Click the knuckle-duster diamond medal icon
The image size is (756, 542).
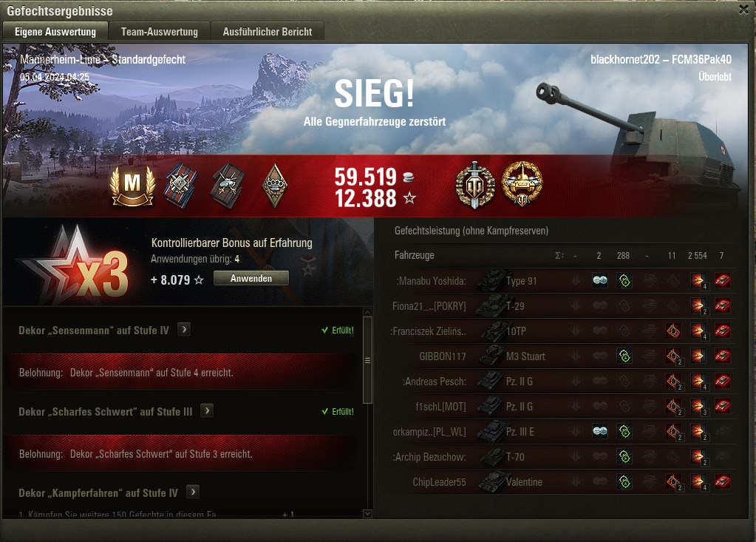pyautogui.click(x=275, y=186)
